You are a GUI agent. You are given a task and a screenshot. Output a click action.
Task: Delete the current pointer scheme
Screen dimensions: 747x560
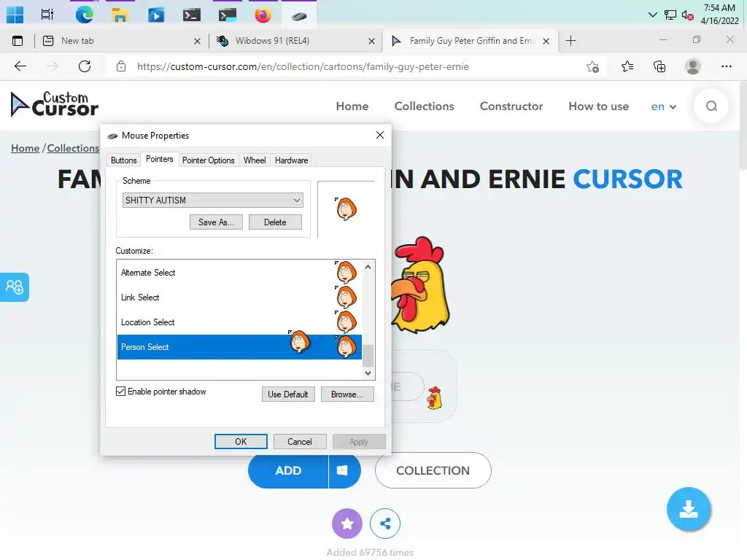275,222
